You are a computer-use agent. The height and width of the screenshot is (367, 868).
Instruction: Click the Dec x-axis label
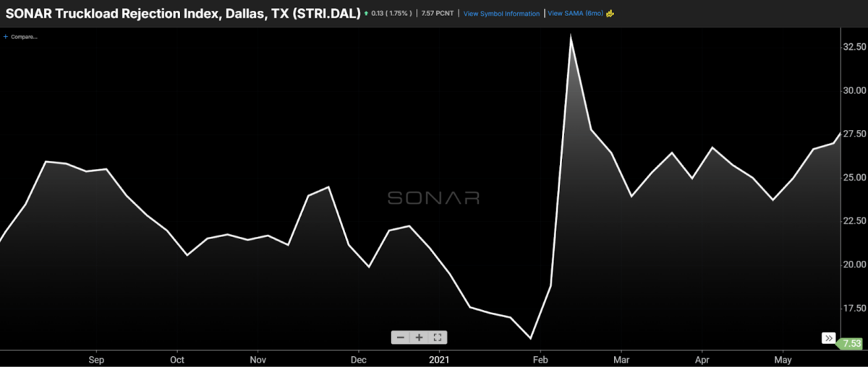click(x=358, y=359)
